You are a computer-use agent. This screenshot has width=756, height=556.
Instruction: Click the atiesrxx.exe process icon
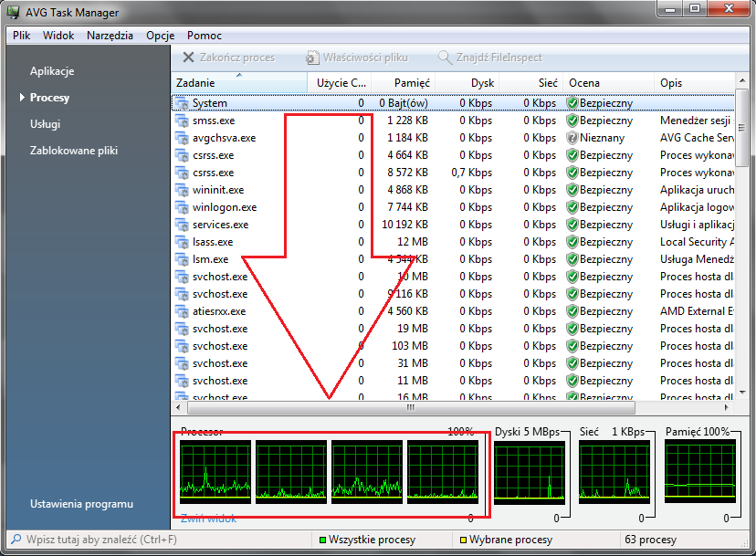182,311
